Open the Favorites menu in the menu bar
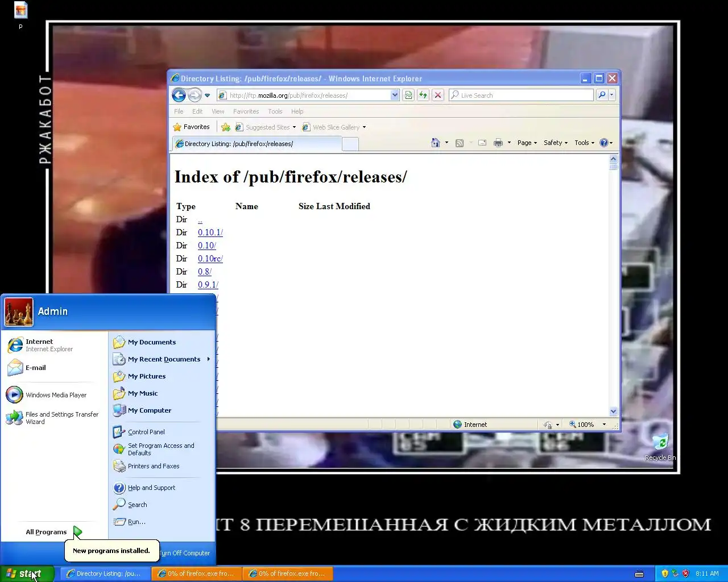The image size is (728, 582). click(x=246, y=111)
